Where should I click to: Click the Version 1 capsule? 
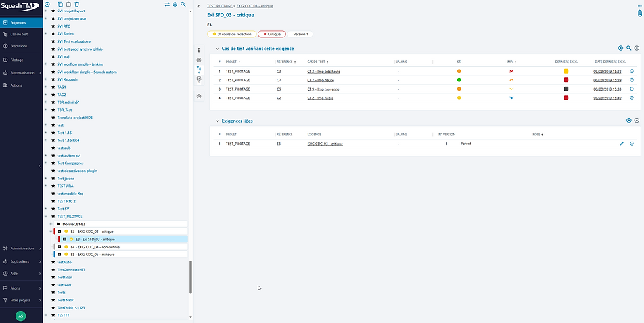(300, 34)
